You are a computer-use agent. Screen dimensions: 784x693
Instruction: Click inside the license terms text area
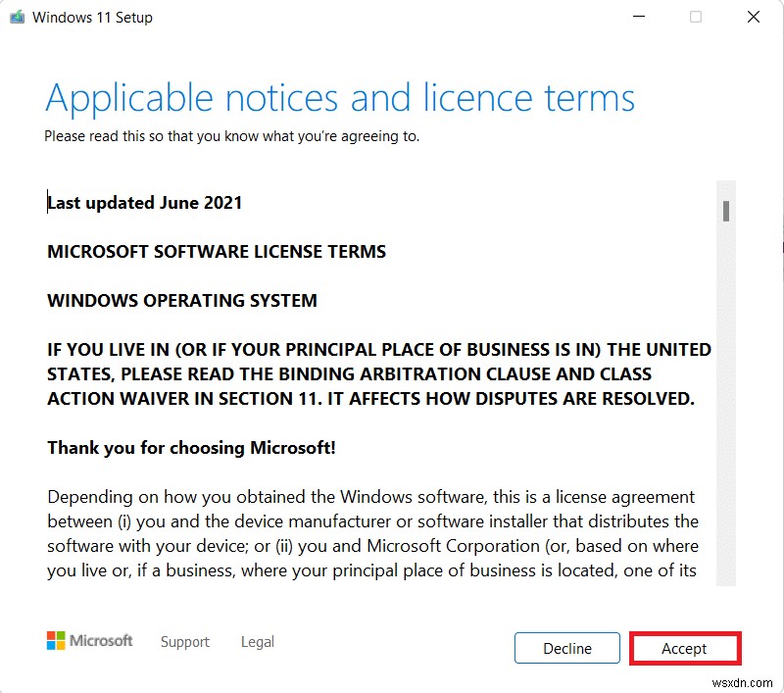click(x=382, y=392)
